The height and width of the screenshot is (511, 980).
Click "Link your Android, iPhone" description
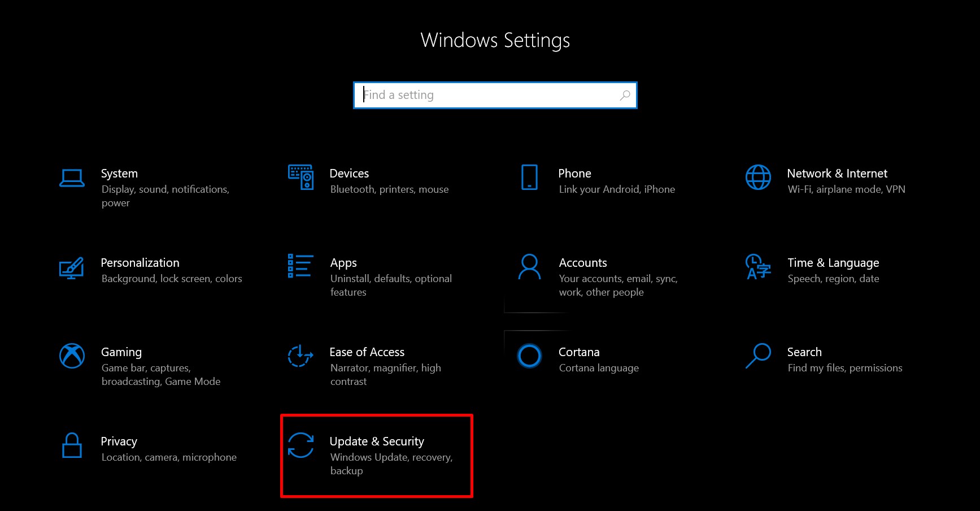click(x=617, y=189)
